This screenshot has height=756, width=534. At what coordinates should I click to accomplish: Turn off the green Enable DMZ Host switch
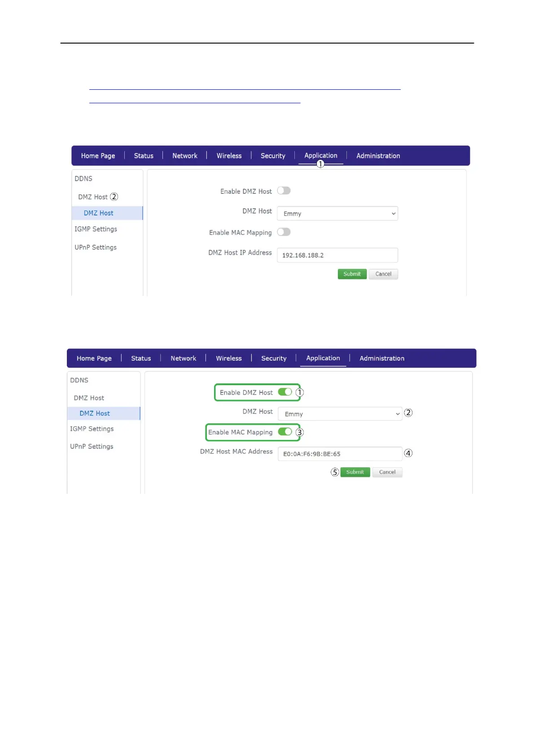pos(285,392)
